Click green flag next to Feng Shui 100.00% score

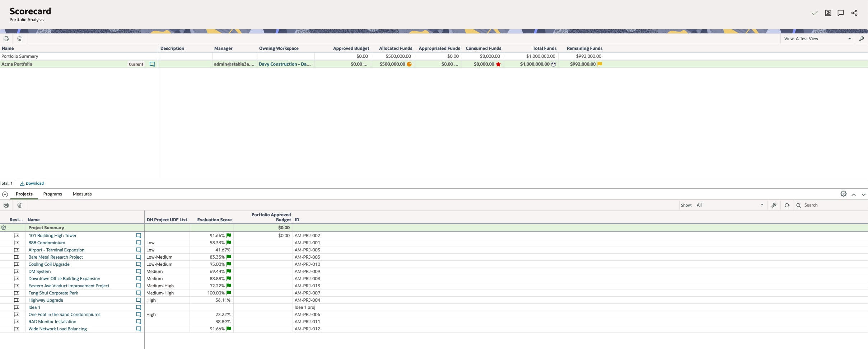229,293
